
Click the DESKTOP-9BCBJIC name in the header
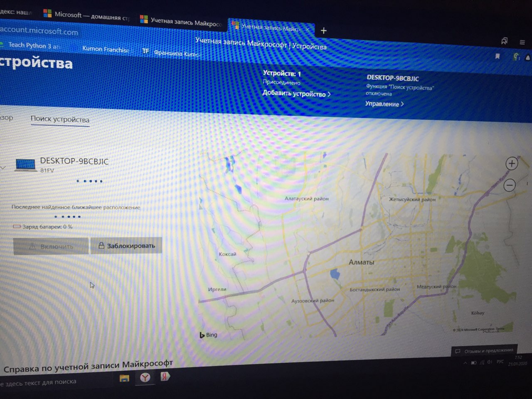(392, 78)
